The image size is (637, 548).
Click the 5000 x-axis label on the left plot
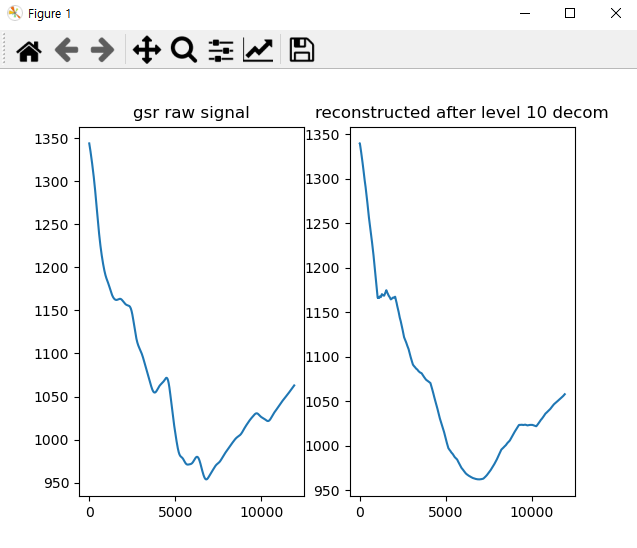pyautogui.click(x=175, y=512)
